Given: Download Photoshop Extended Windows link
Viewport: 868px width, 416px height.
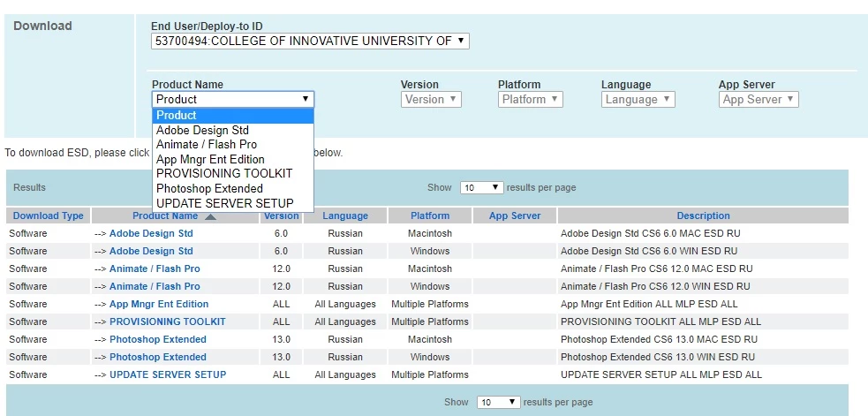Looking at the screenshot, I should tap(158, 357).
